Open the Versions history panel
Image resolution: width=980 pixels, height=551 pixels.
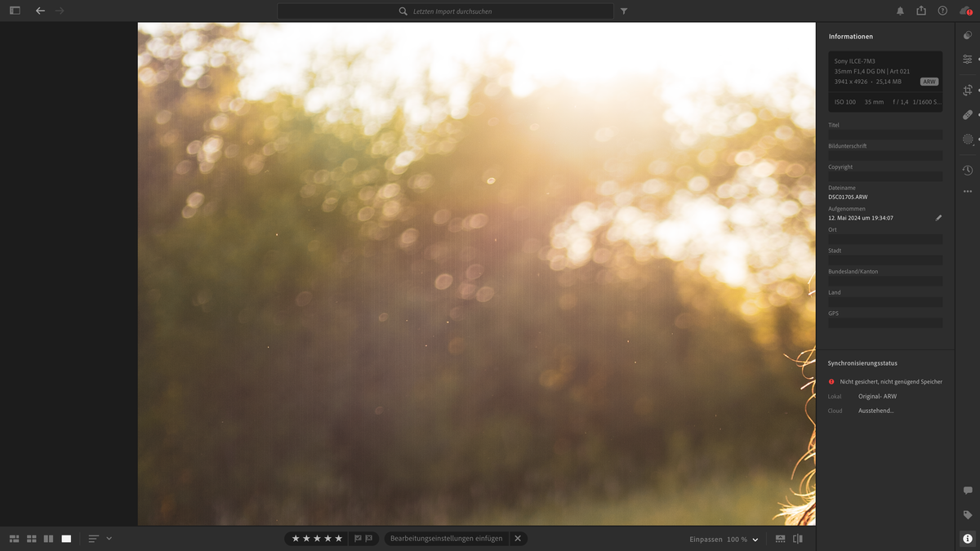click(967, 170)
